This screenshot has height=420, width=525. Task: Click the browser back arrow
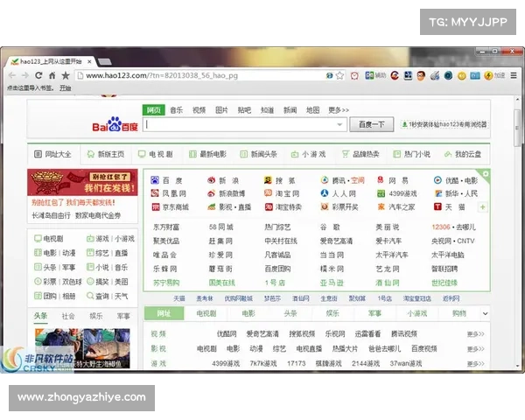[x=12, y=75]
